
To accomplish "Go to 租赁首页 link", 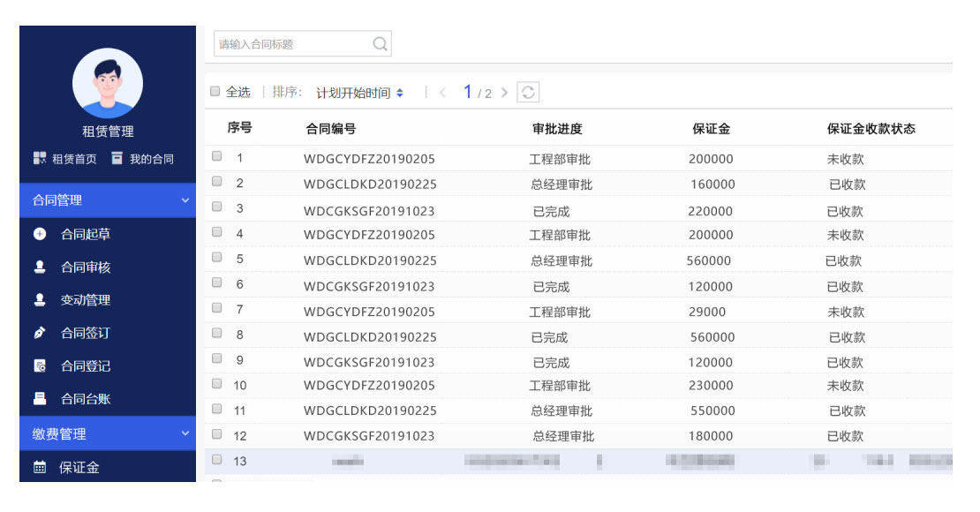I will coord(65,159).
